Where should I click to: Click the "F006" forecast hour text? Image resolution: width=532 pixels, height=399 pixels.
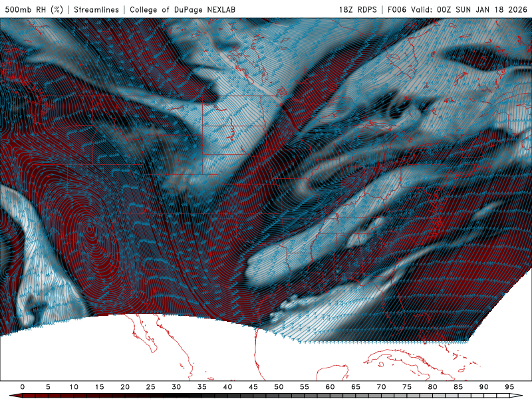click(x=396, y=9)
